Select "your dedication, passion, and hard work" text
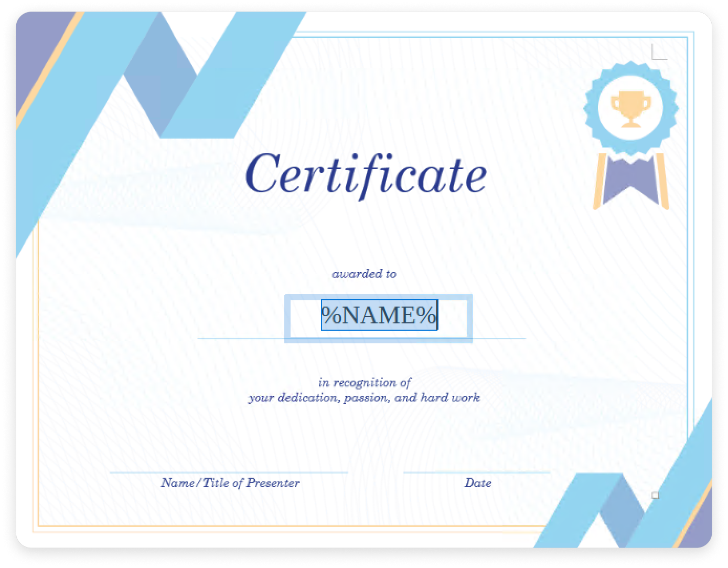The height and width of the screenshot is (568, 728). pyautogui.click(x=364, y=397)
